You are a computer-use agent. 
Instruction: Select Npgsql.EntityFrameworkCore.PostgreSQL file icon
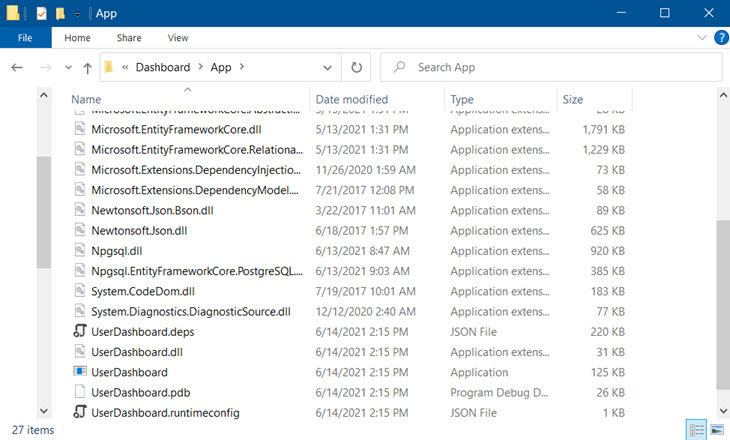[80, 271]
